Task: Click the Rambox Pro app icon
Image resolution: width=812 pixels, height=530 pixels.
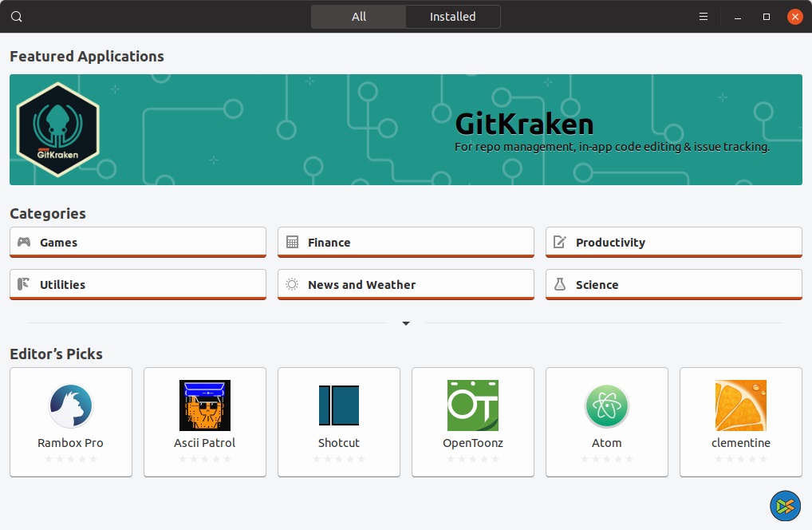Action: (70, 405)
